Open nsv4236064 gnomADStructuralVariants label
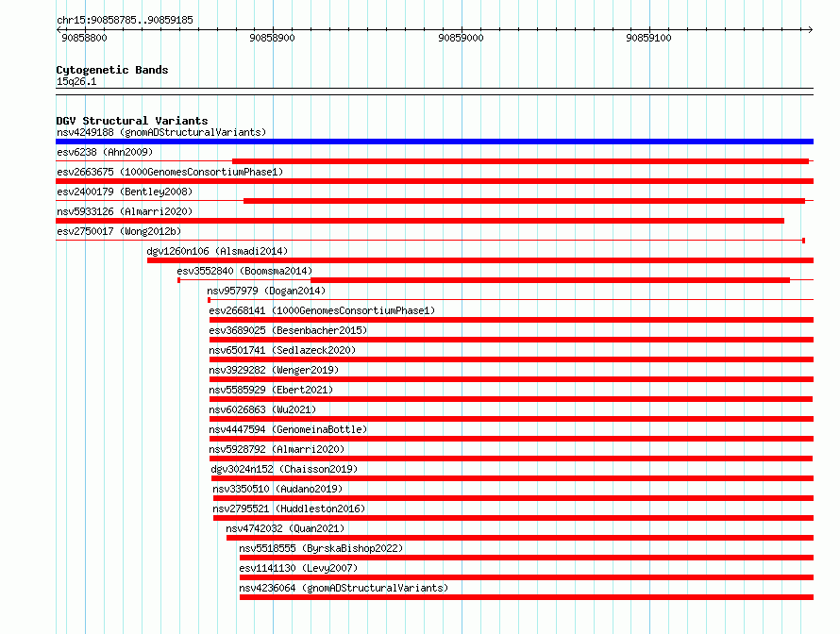This screenshot has height=634, width=840. [x=344, y=588]
